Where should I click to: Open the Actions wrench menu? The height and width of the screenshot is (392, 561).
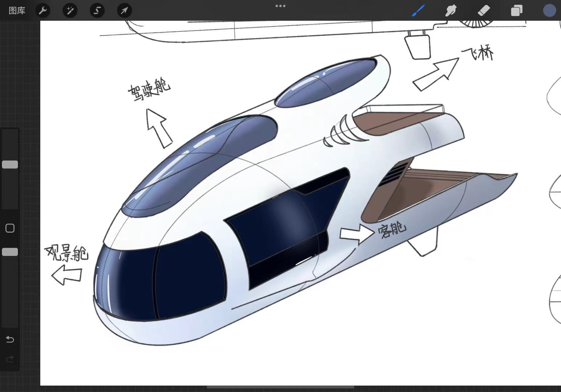click(42, 11)
